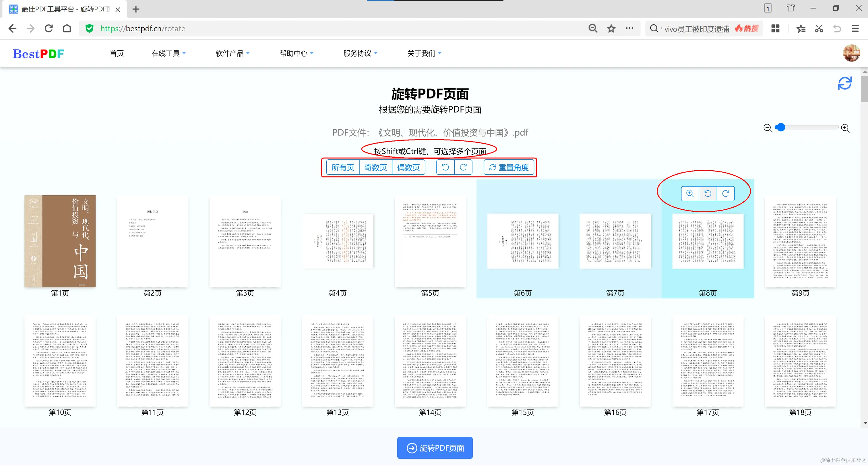Rotate page 8 counterclockwise
Screen dimensions: 868x465
click(x=708, y=194)
